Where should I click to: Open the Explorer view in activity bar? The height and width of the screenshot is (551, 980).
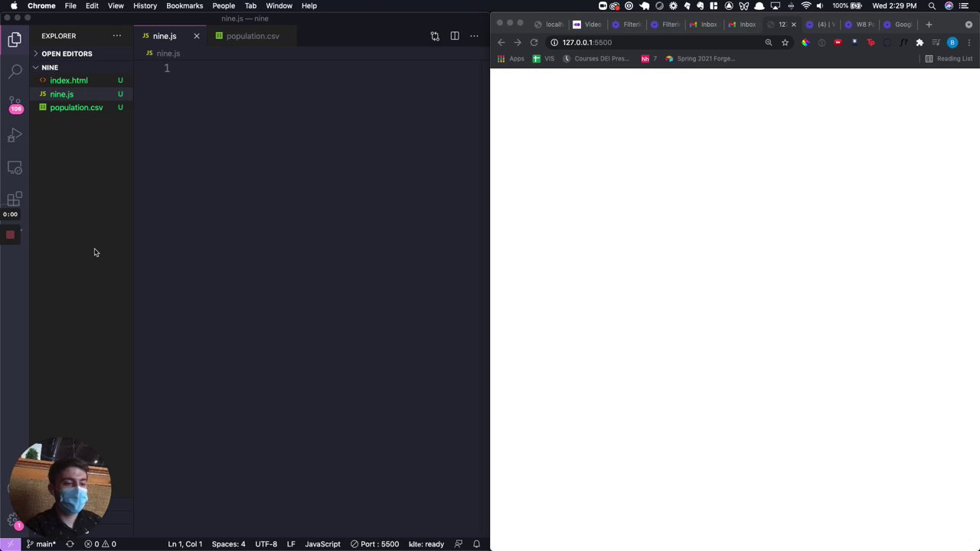point(15,40)
